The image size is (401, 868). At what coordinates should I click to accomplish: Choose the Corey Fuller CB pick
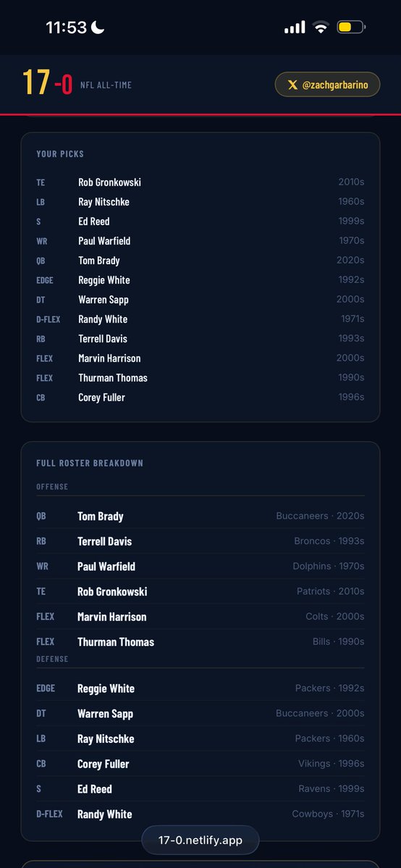200,397
